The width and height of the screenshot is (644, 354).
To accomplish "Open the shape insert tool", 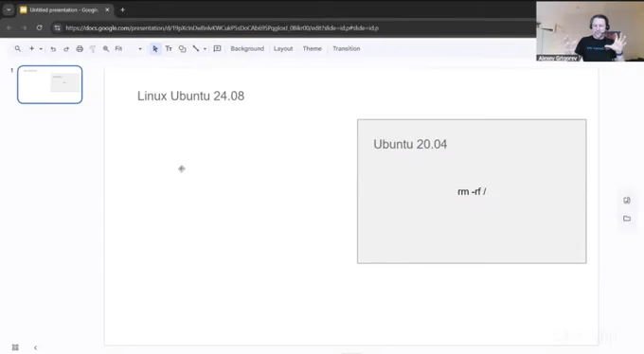I will tap(183, 49).
